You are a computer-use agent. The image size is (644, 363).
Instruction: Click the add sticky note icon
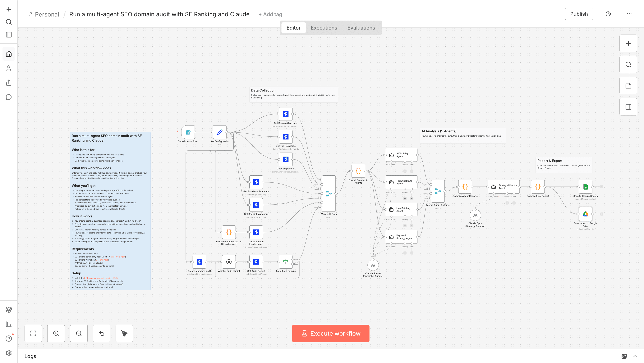pyautogui.click(x=628, y=86)
